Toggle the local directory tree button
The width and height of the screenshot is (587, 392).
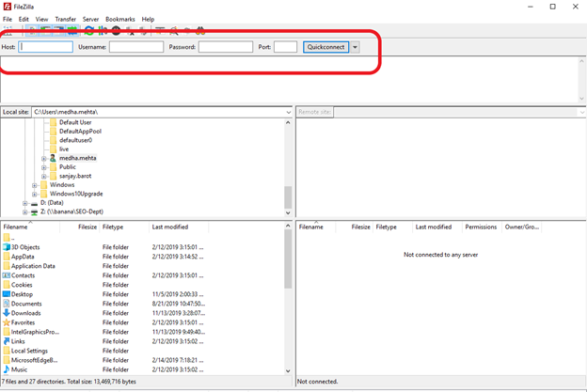(46, 31)
